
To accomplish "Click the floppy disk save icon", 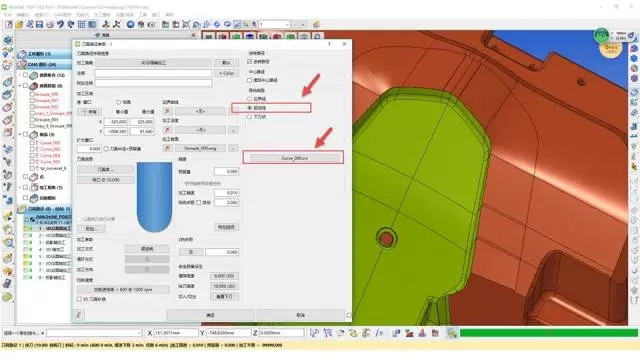I will click(40, 24).
